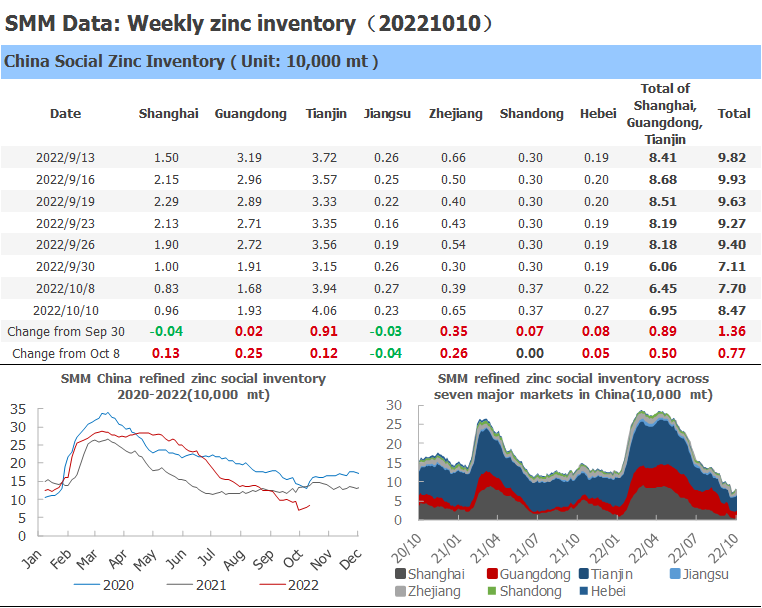
Task: Select the Guangdong column header
Action: point(251,114)
